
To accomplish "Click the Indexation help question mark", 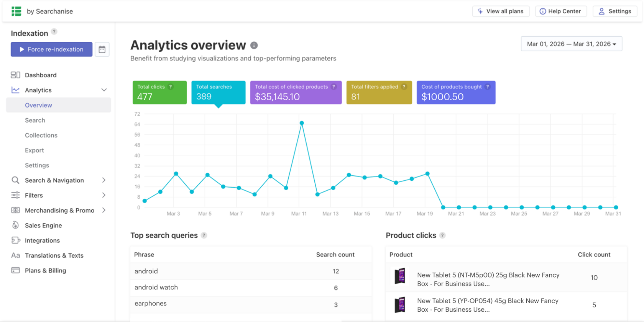I will click(x=54, y=32).
